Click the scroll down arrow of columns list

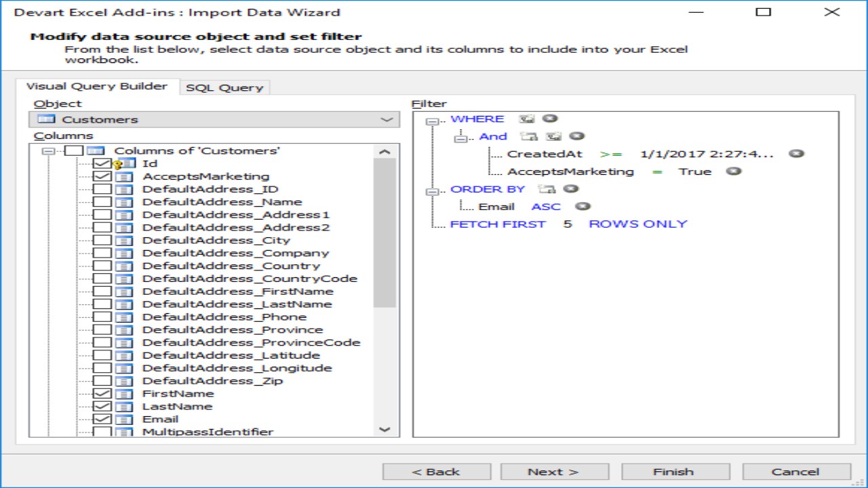tap(384, 429)
